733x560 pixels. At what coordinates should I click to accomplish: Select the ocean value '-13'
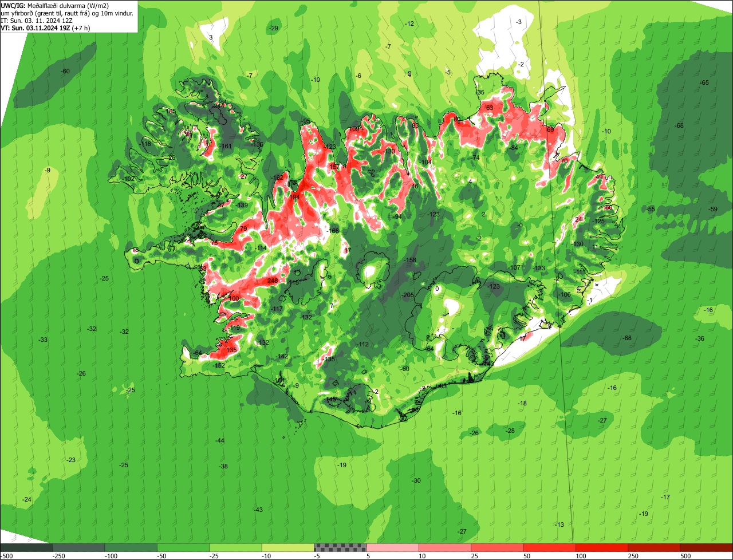559,525
